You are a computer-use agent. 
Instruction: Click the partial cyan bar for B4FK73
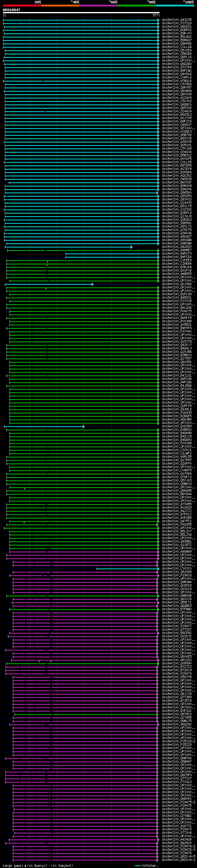click(x=112, y=254)
